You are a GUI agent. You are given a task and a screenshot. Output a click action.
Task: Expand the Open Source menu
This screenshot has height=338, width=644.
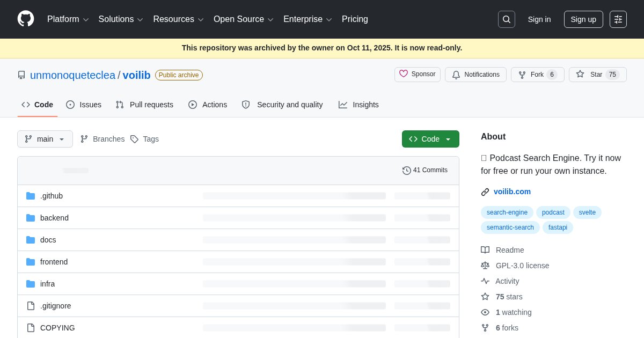click(x=244, y=19)
